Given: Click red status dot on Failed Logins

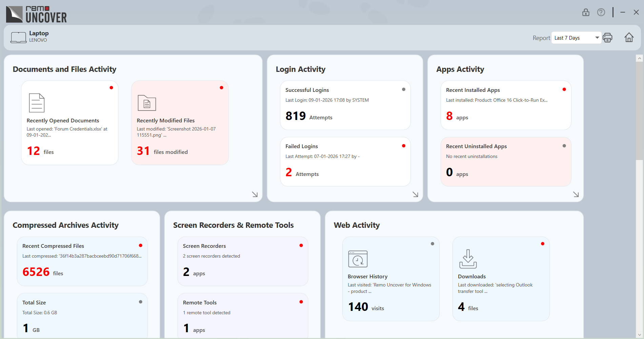Looking at the screenshot, I should point(404,146).
